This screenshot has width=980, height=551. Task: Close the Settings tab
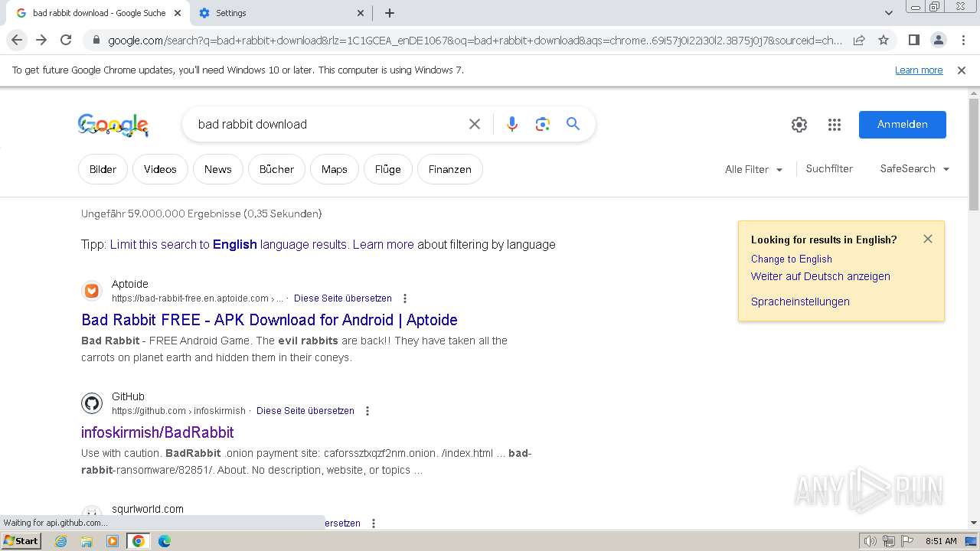(361, 13)
